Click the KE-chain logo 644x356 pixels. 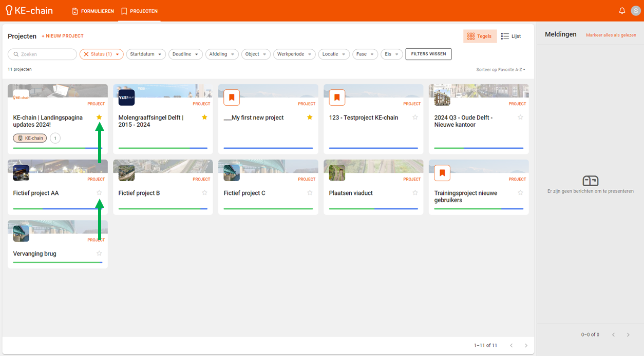coord(29,11)
